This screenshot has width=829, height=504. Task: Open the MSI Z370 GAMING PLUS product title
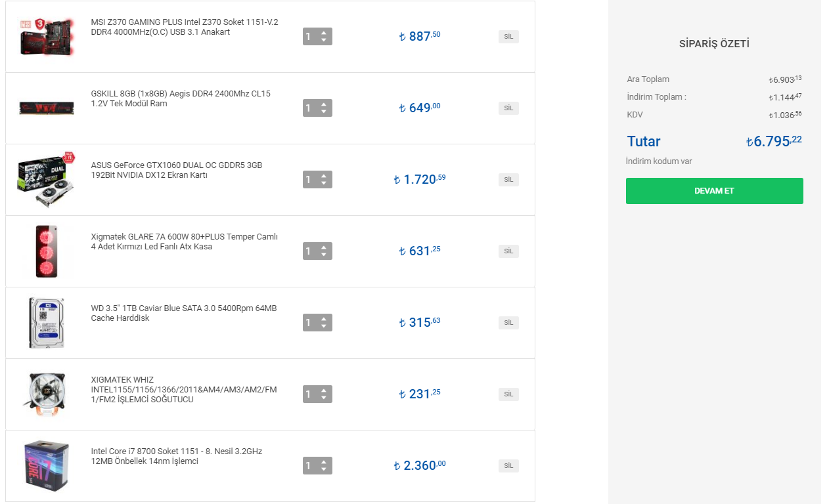(x=184, y=27)
